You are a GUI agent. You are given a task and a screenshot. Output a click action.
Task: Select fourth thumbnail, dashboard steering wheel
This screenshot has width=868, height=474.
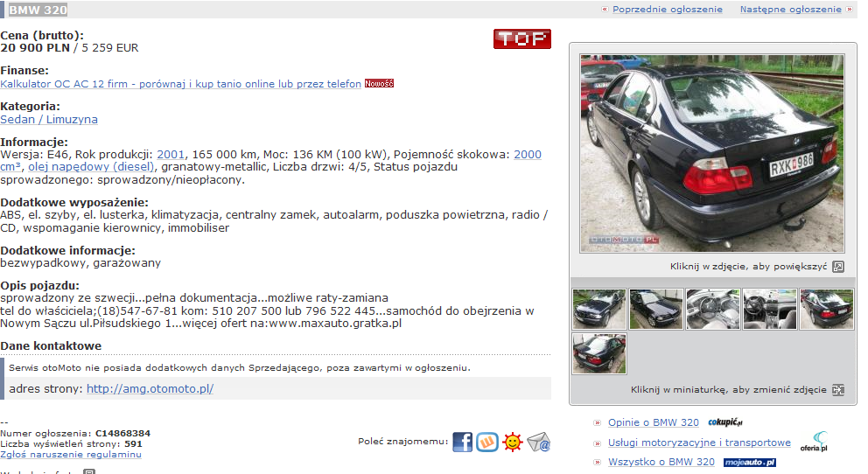[770, 310]
